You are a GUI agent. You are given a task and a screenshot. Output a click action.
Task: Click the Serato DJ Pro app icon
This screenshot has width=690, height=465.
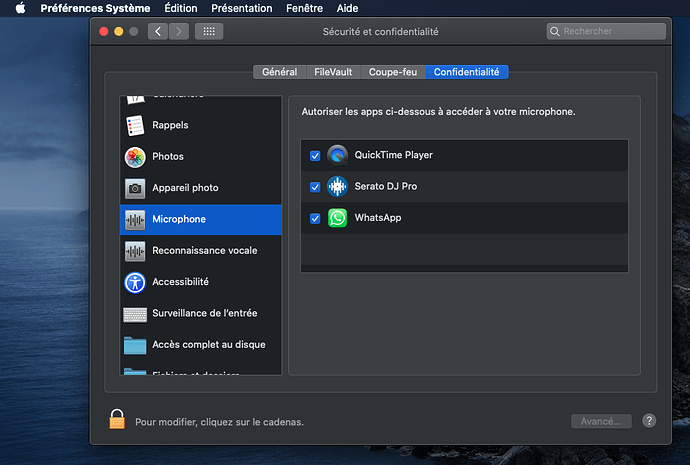click(338, 187)
